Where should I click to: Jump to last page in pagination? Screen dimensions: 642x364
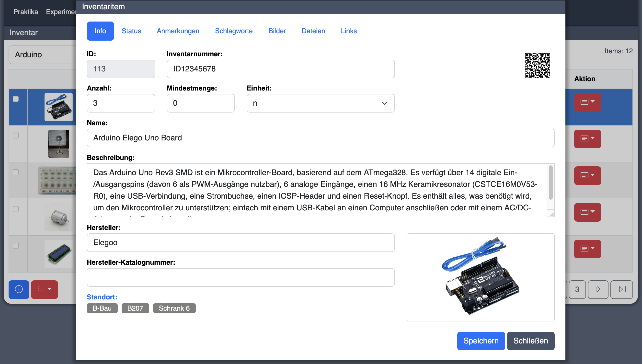click(x=621, y=289)
